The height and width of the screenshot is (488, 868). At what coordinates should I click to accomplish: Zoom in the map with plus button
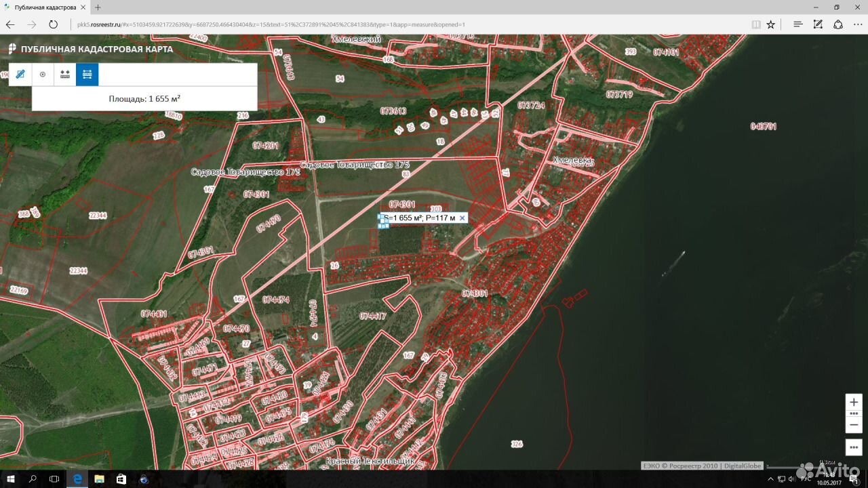click(x=854, y=402)
